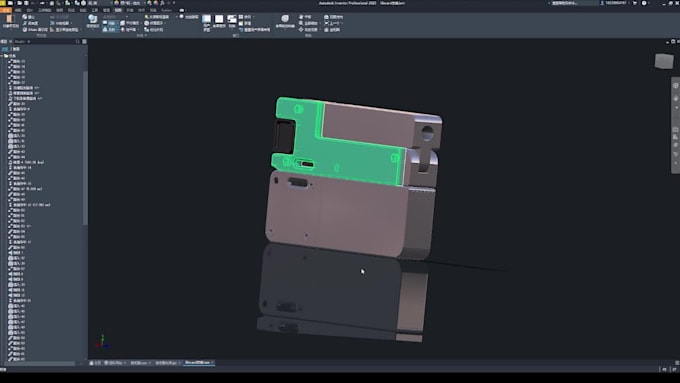Collapse the root assembly node

click(2, 56)
